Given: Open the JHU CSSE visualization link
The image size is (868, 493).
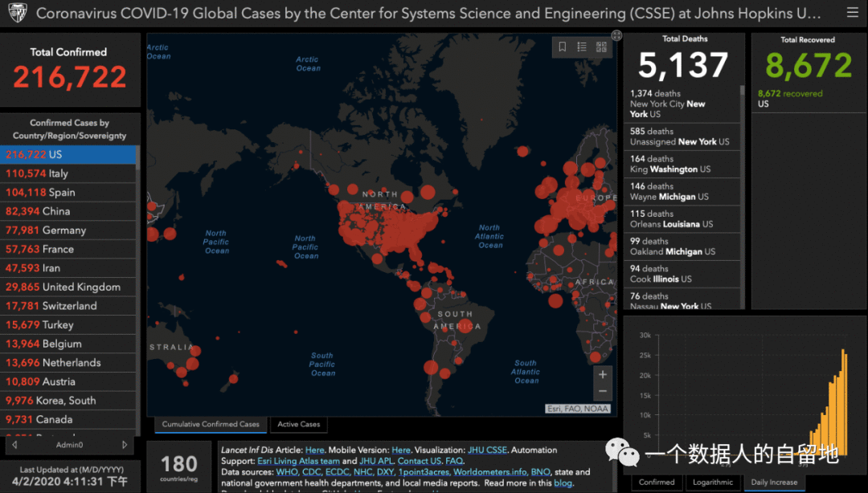Looking at the screenshot, I should coord(487,450).
